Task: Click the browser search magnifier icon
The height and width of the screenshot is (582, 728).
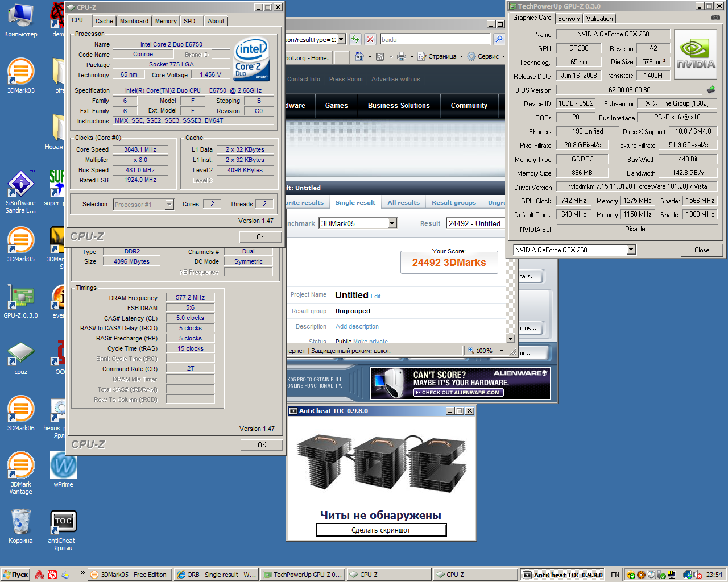Action: (499, 39)
